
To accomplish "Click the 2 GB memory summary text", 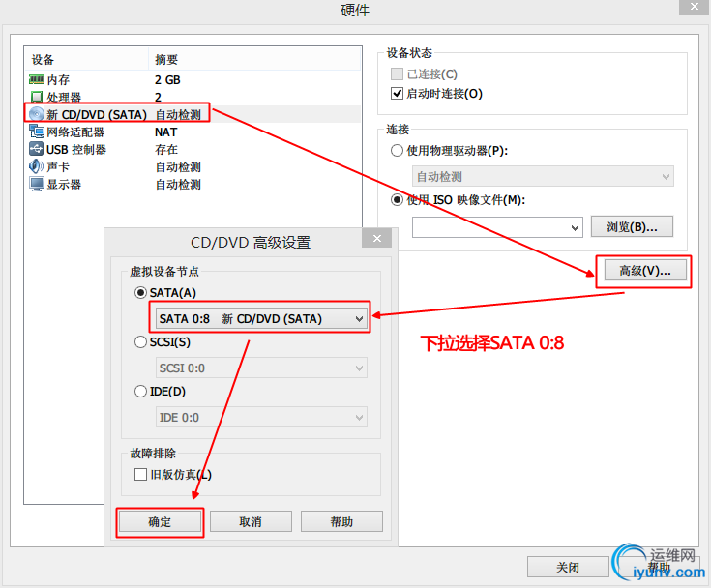I will click(167, 80).
